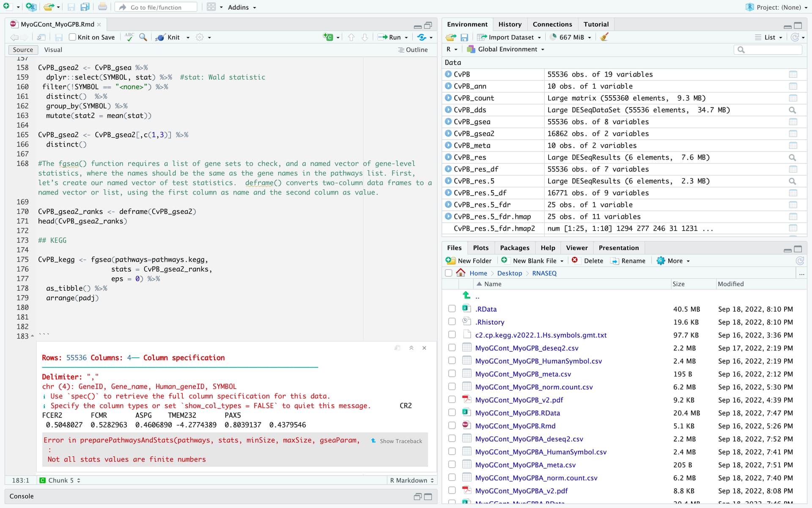The width and height of the screenshot is (812, 508).
Task: Open Global Environment dropdown
Action: [x=506, y=50]
